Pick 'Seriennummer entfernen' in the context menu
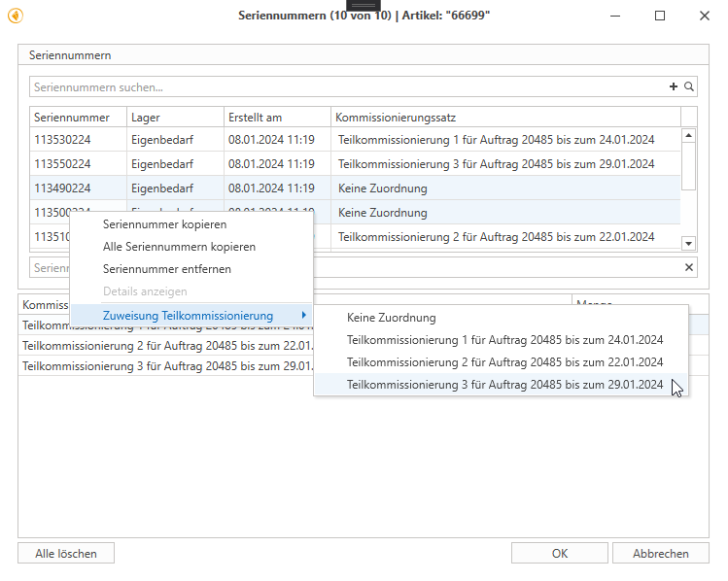 coord(166,269)
